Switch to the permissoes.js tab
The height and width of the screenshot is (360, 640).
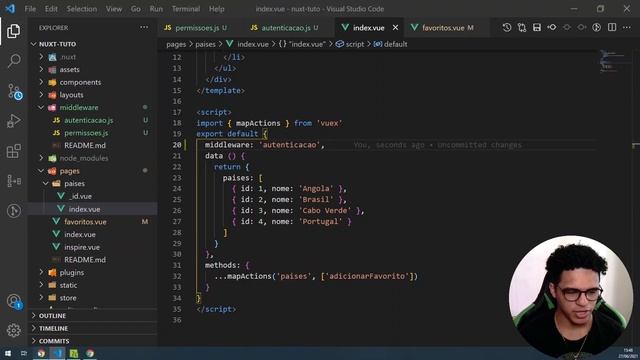(x=196, y=28)
